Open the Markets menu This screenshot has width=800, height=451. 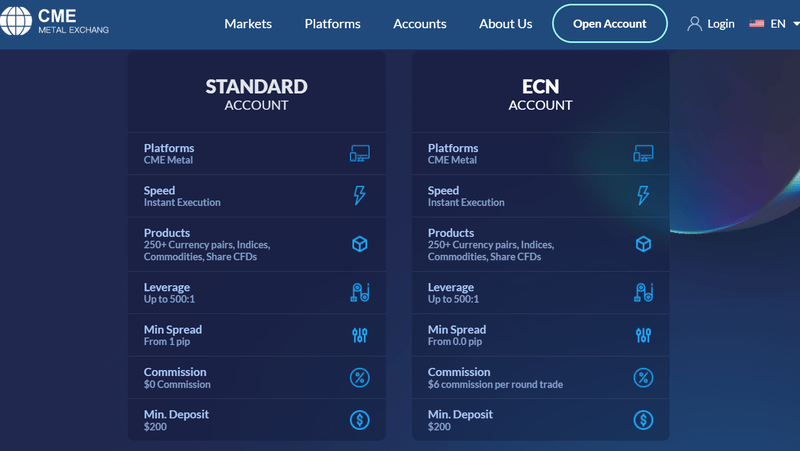248,23
